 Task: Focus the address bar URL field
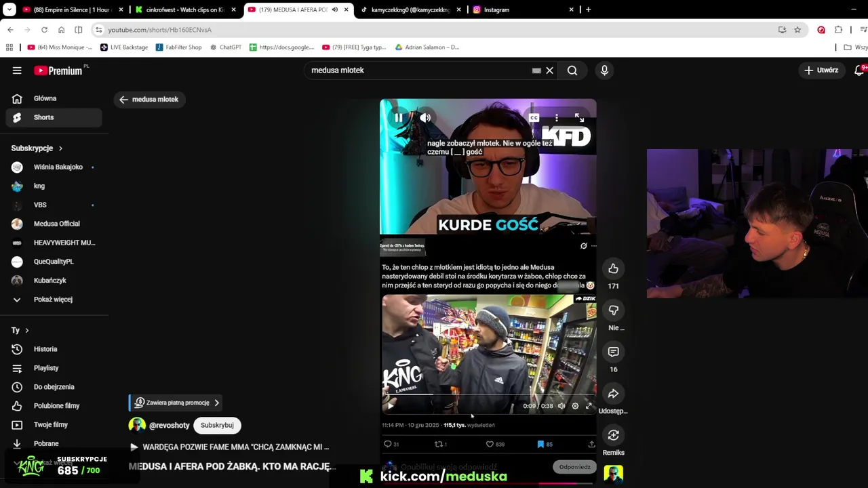(x=434, y=30)
